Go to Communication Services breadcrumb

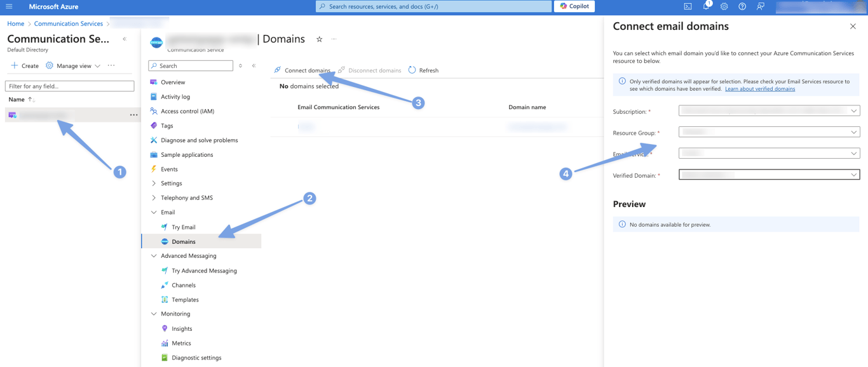(69, 23)
